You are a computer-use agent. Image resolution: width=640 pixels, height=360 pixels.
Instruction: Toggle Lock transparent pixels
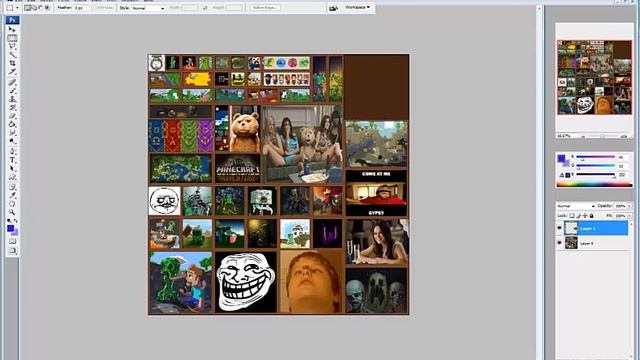(x=572, y=216)
